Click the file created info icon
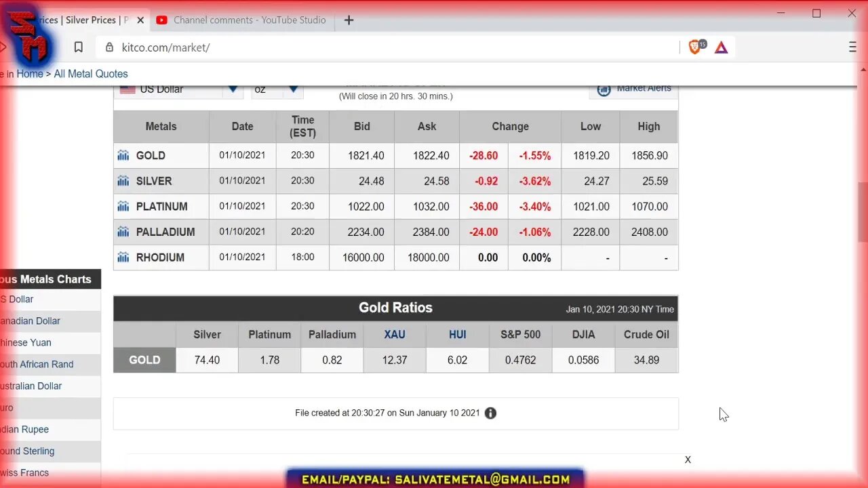The height and width of the screenshot is (488, 868). tap(490, 413)
